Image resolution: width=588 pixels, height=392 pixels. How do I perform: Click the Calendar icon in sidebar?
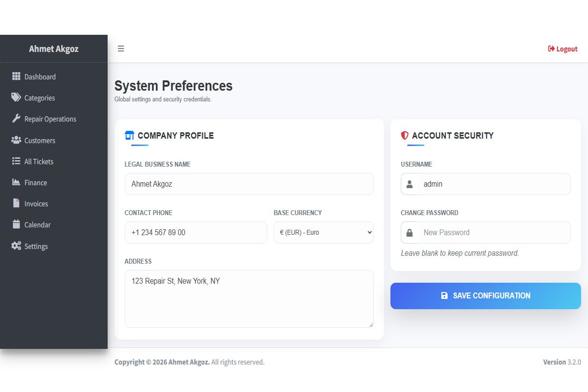pyautogui.click(x=16, y=224)
